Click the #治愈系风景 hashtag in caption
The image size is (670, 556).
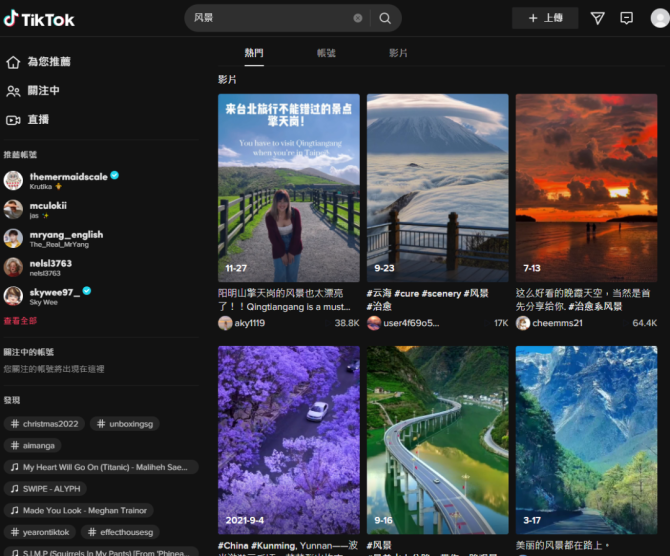[x=595, y=306]
